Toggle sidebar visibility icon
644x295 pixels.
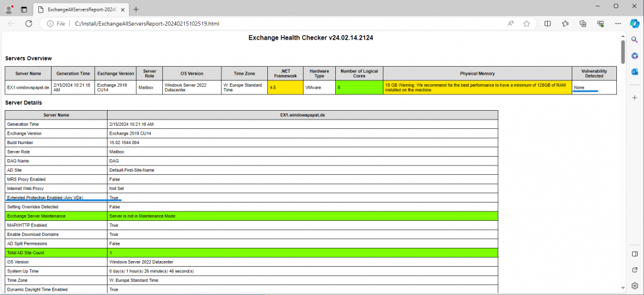tap(635, 254)
